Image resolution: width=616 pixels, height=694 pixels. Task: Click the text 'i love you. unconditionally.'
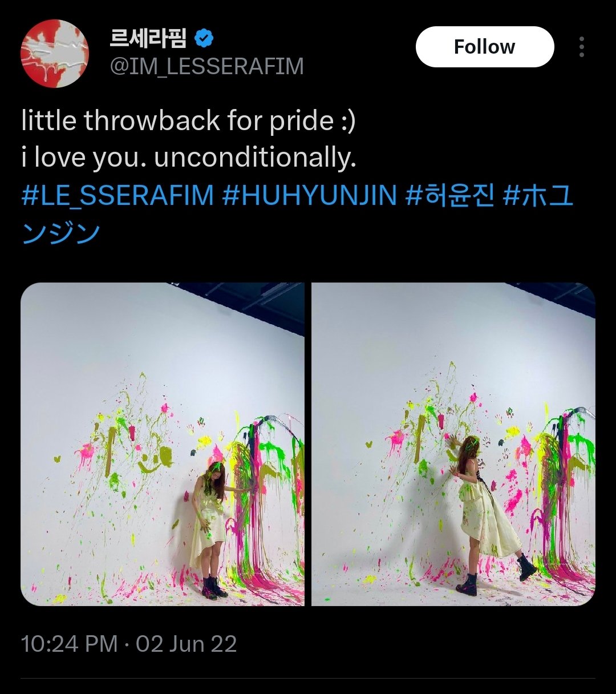click(x=189, y=158)
